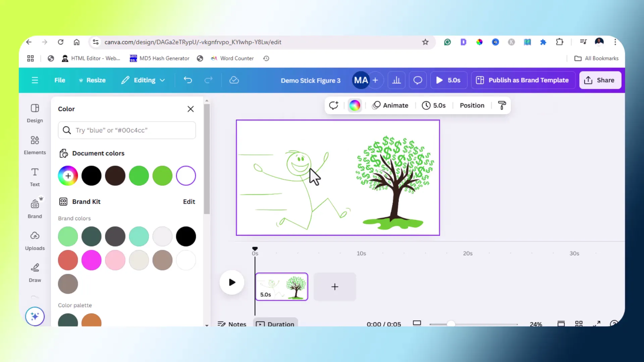Screen dimensions: 644x362
Task: Select the Draw tool
Action: 35,273
